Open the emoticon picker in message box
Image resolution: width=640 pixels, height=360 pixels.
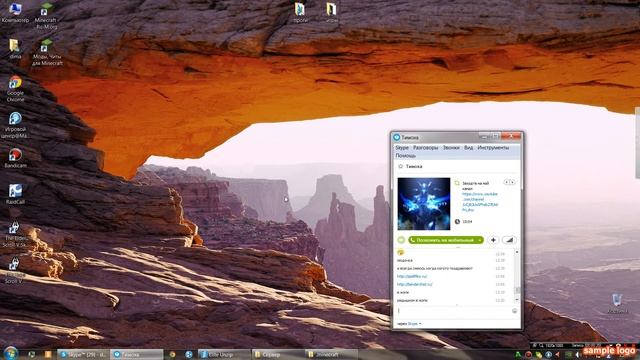point(514,311)
